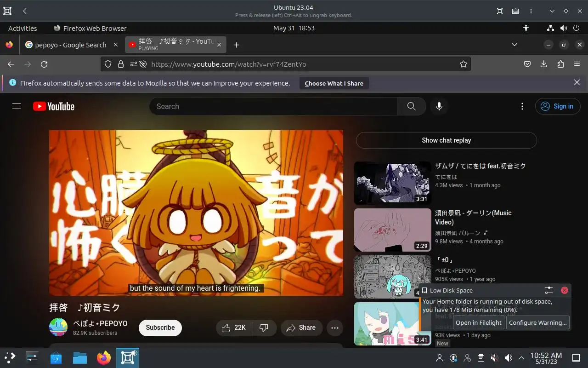Open viewer toolbar three-dot menu
The image size is (588, 368).
(531, 11)
